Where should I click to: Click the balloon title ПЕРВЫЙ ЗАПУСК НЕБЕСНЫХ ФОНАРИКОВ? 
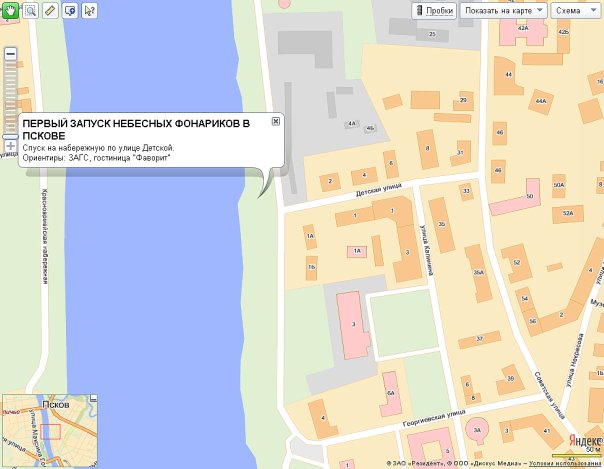point(136,129)
